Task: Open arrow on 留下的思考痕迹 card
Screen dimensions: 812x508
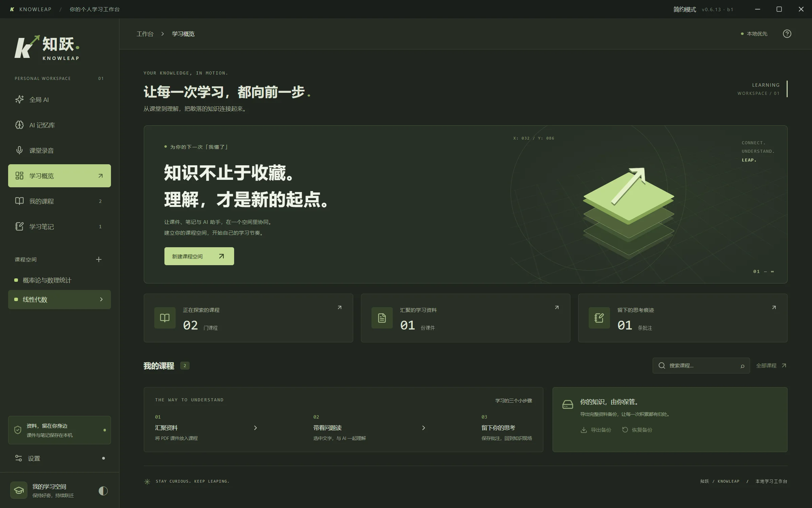Action: pyautogui.click(x=774, y=308)
